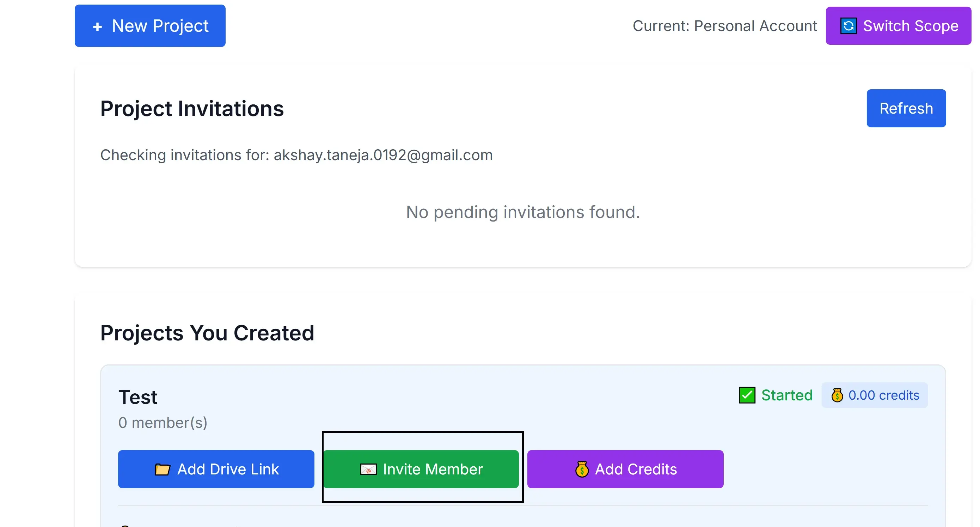
Task: Click the 0 member(s) count text
Action: pos(163,423)
